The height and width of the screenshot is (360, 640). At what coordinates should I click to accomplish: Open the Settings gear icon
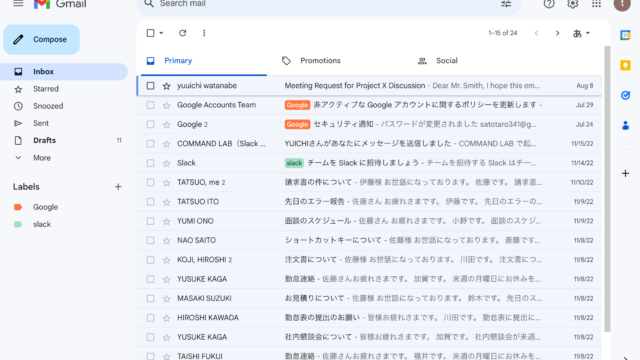[x=573, y=4]
